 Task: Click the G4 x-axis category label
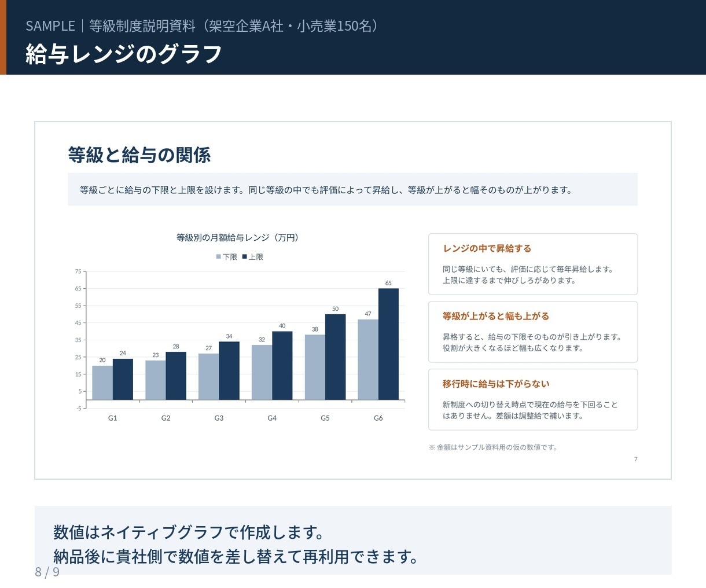(x=272, y=418)
